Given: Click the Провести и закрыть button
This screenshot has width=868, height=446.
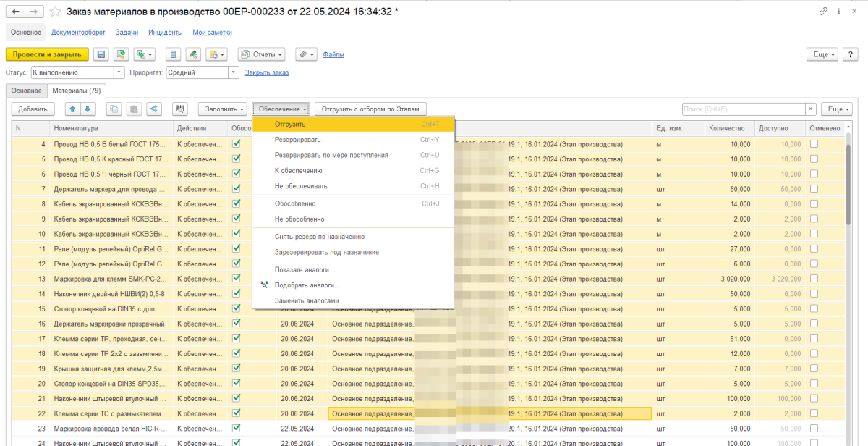Looking at the screenshot, I should click(47, 54).
